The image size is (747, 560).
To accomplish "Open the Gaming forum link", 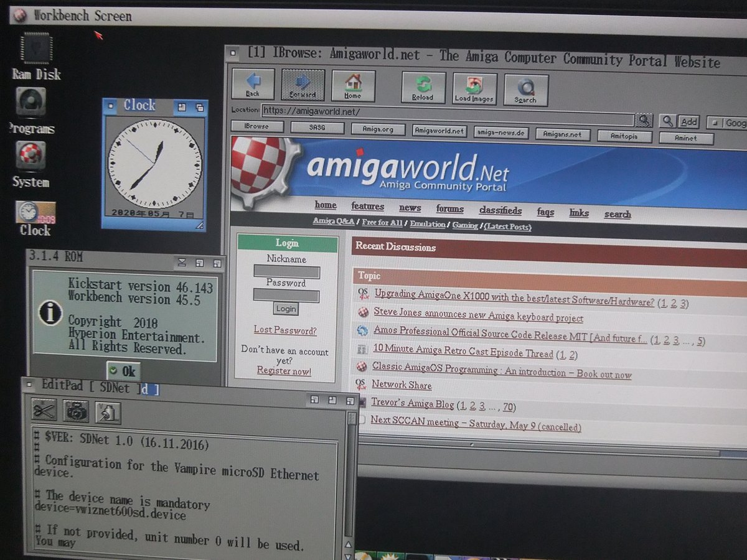I will pos(465,225).
